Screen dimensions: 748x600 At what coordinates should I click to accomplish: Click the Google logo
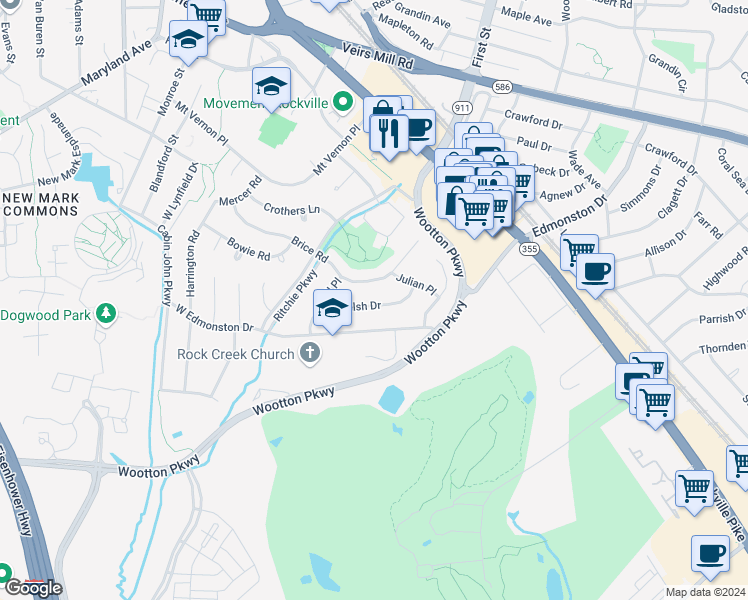(x=34, y=588)
